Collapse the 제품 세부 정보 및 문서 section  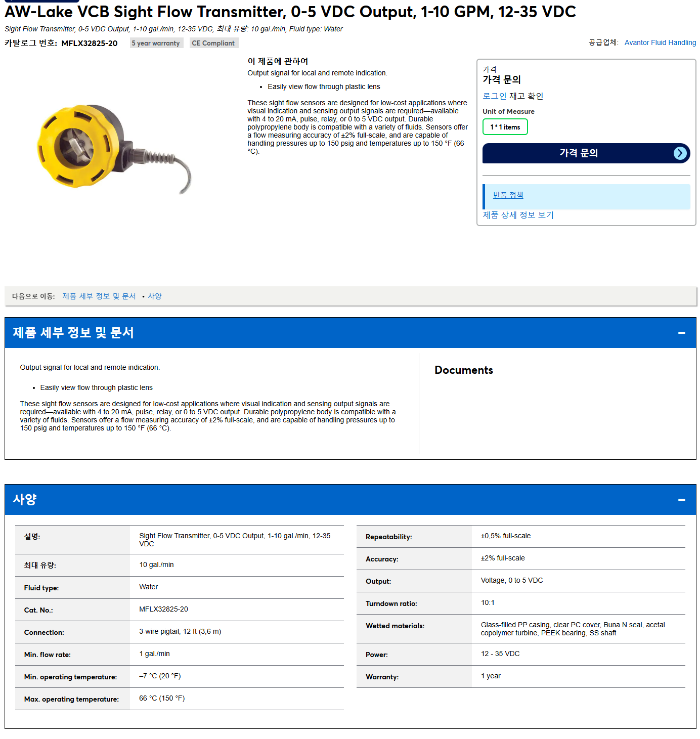tap(681, 333)
